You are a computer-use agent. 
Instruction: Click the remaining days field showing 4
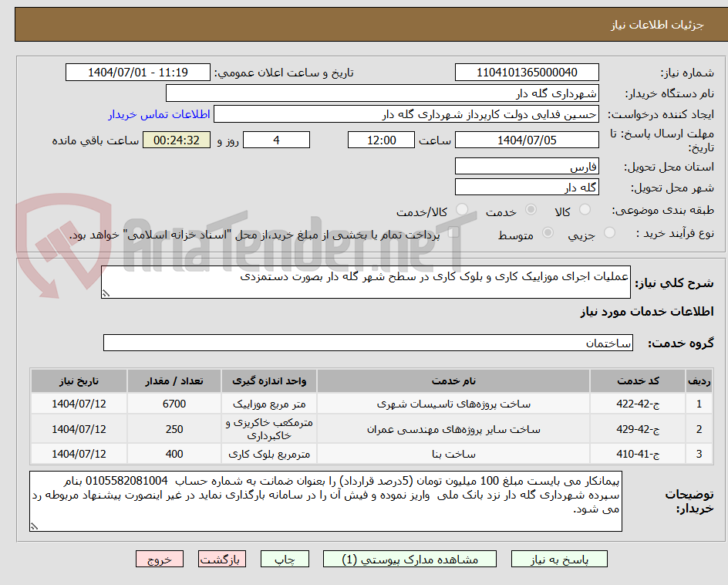click(277, 140)
